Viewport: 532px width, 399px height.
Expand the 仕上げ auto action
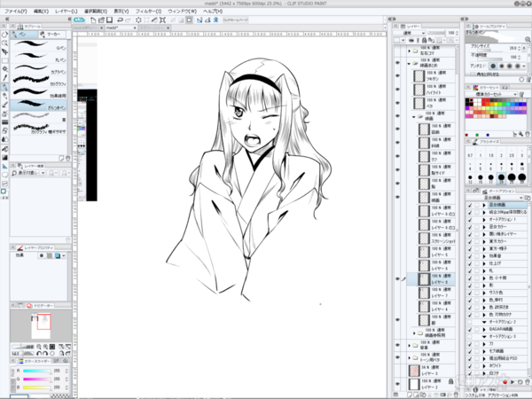pos(484,263)
